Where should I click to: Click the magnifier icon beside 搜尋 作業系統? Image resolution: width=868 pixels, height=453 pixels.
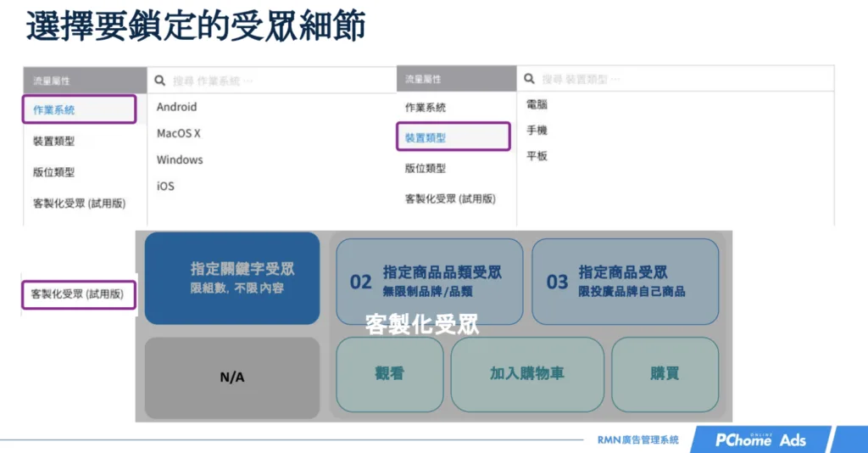[160, 81]
